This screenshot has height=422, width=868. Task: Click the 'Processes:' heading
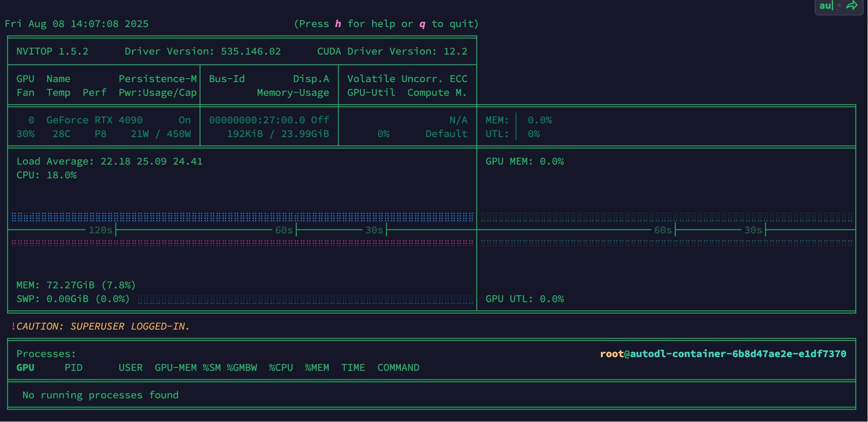(46, 354)
